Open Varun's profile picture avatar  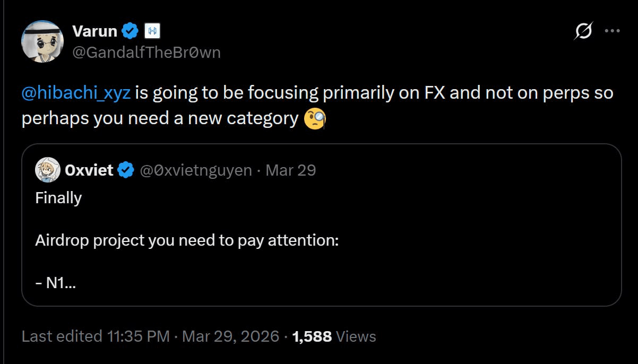tap(42, 41)
